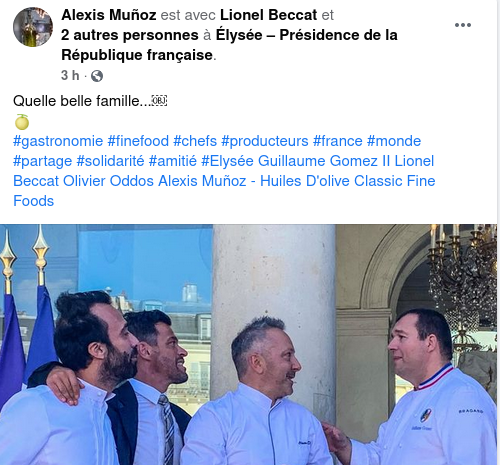The height and width of the screenshot is (465, 500).
Task: Open the #chefs hashtag
Action: pyautogui.click(x=195, y=141)
